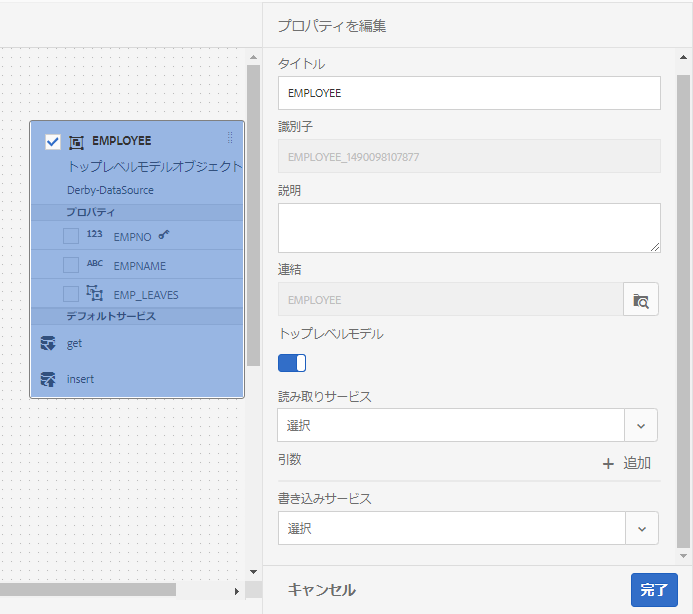Screen dimensions: 693x614
Task: Click the 読み取りサービス 選択 field
Action: [x=451, y=425]
